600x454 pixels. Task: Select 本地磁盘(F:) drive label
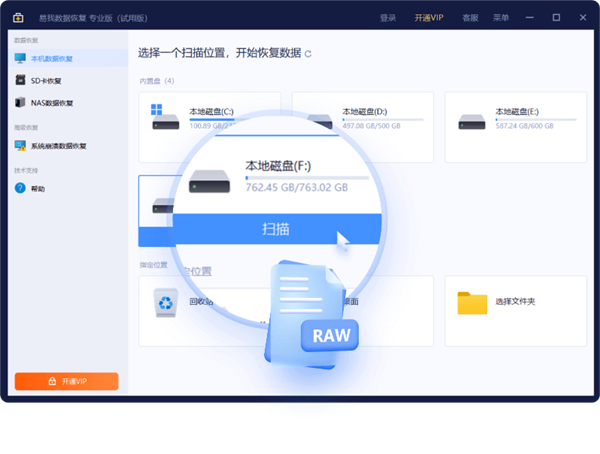coord(278,166)
